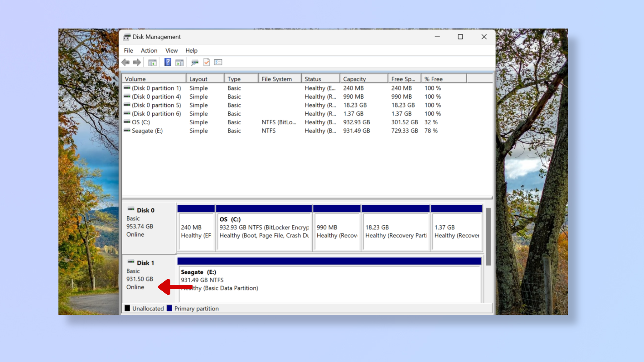Click the refresh/rescan disks icon
Image resolution: width=644 pixels, height=362 pixels.
(194, 62)
